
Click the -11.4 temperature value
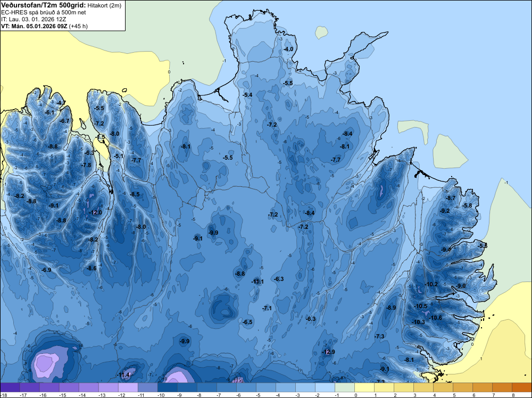click(x=123, y=375)
